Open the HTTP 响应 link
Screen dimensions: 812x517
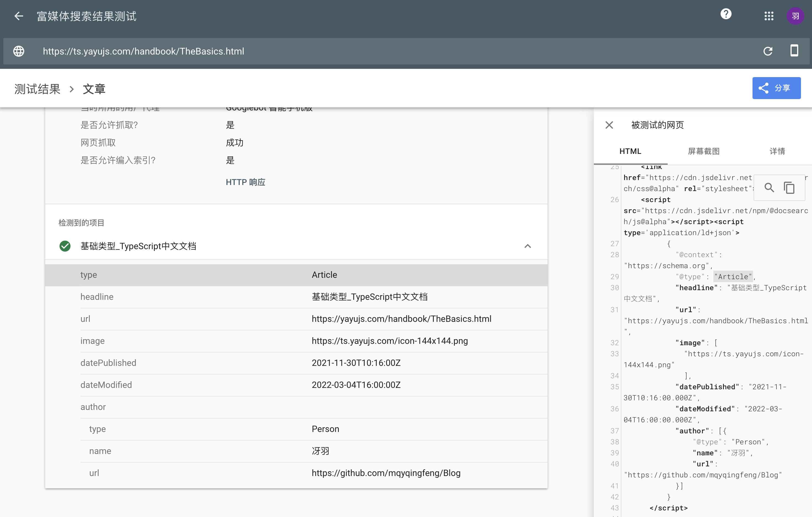pos(245,182)
